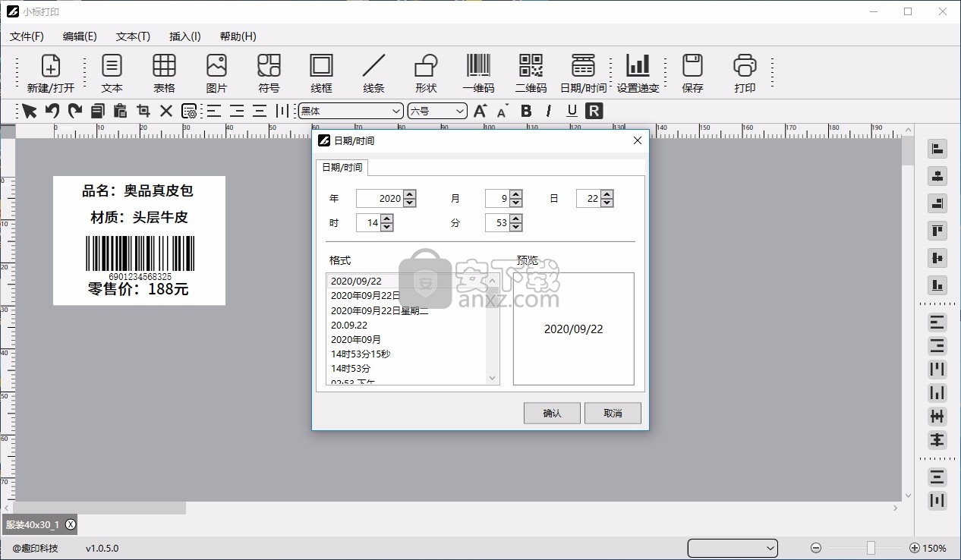961x560 pixels.
Task: Click the 保存 save icon
Action: (x=692, y=73)
